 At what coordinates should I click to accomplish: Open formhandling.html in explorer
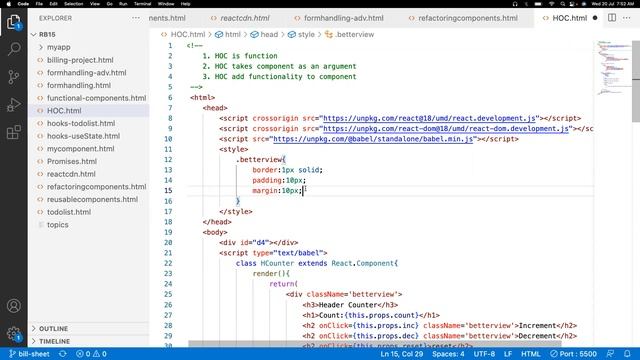[x=89, y=85]
